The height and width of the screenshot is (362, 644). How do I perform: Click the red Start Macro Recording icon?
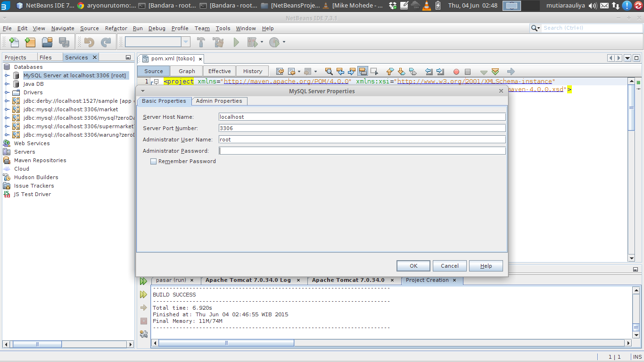[456, 72]
